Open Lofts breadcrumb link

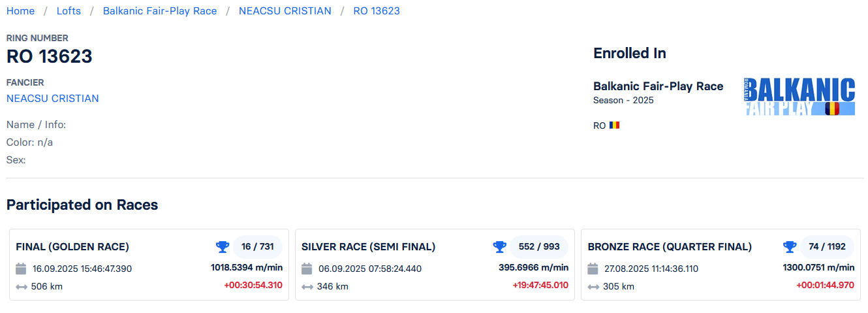[x=69, y=11]
